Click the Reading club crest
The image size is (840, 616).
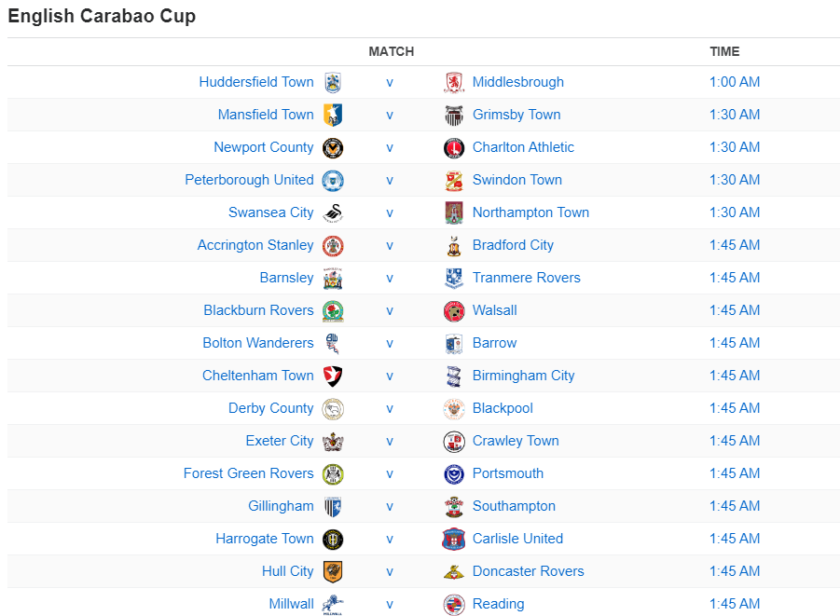pyautogui.click(x=454, y=604)
